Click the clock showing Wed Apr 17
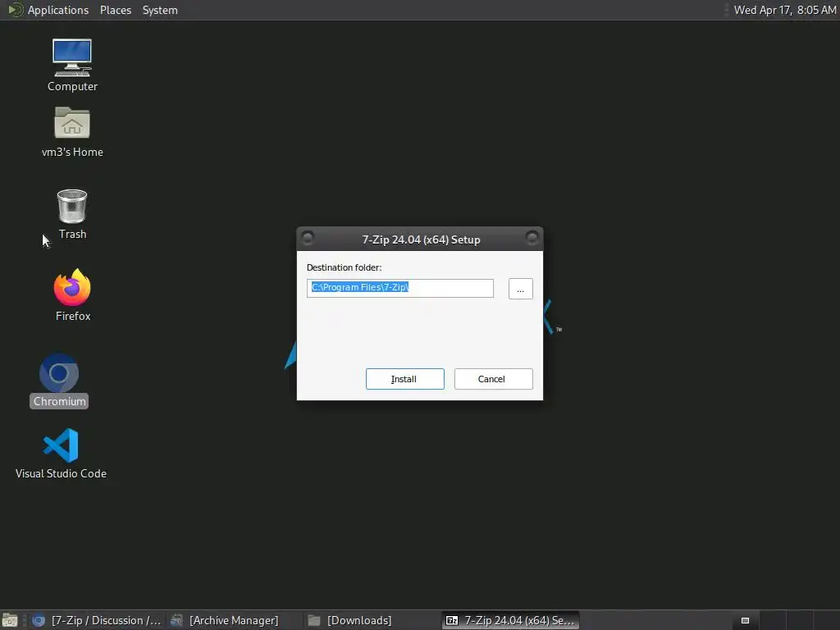 [x=784, y=10]
